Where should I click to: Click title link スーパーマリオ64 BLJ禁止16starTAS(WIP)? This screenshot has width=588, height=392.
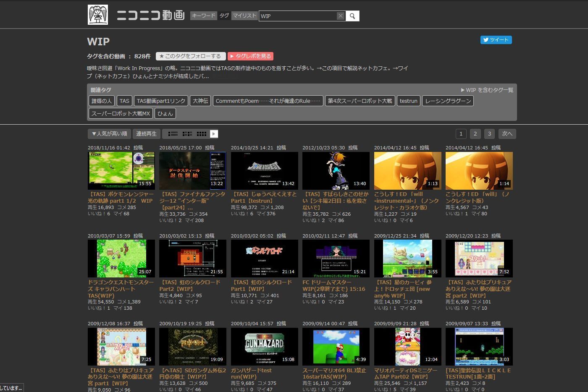tap(334, 374)
